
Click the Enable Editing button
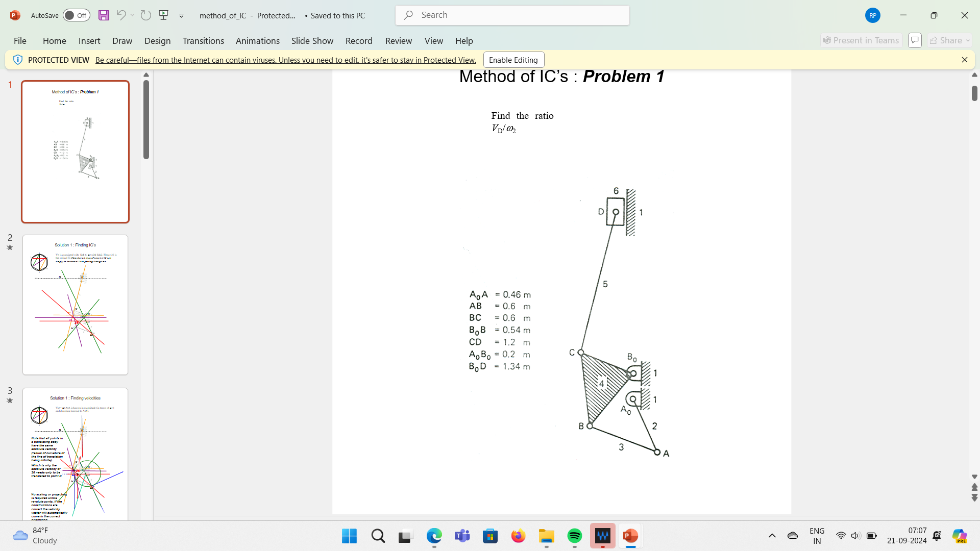click(513, 60)
